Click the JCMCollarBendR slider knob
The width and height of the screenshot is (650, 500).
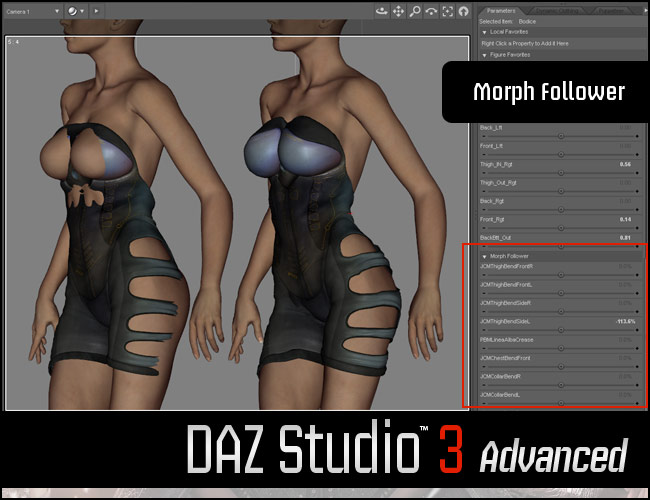(561, 385)
